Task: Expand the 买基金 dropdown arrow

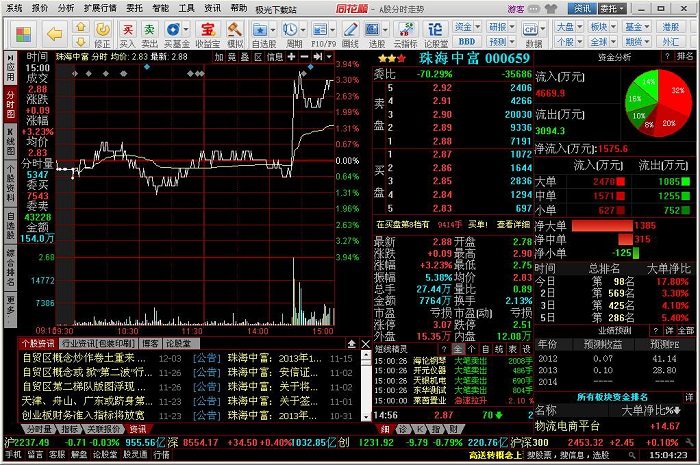Action: tap(186, 29)
